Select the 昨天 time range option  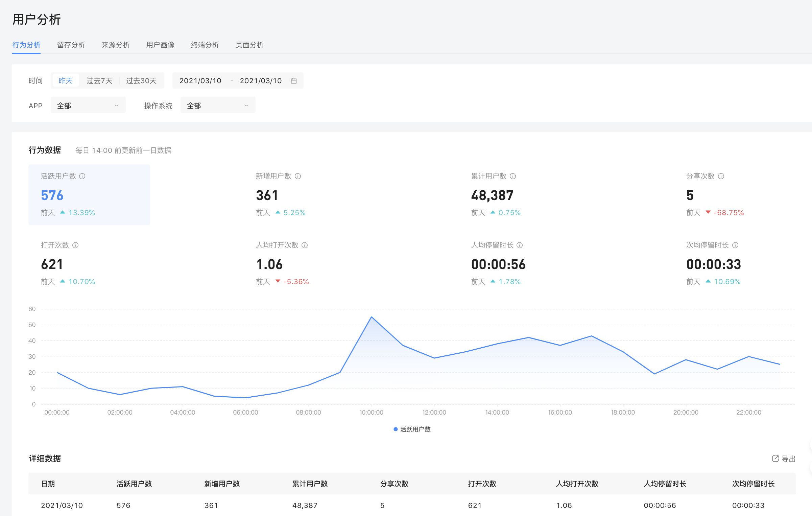[x=66, y=80]
